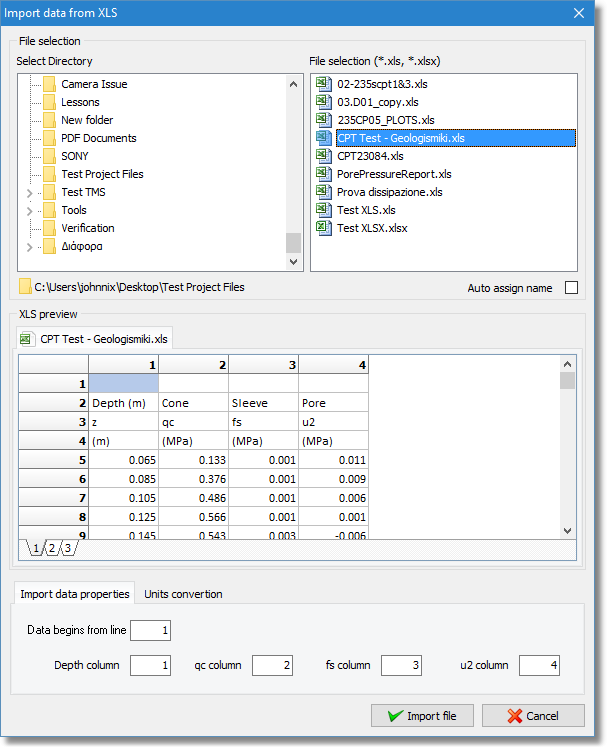Click the SONY folder icon
This screenshot has width=607, height=749.
click(x=49, y=156)
